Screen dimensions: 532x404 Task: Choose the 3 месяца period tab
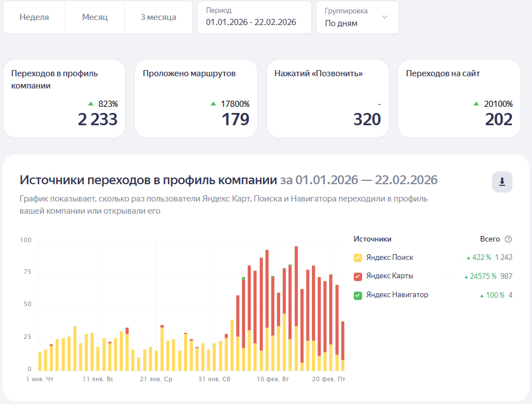click(158, 17)
